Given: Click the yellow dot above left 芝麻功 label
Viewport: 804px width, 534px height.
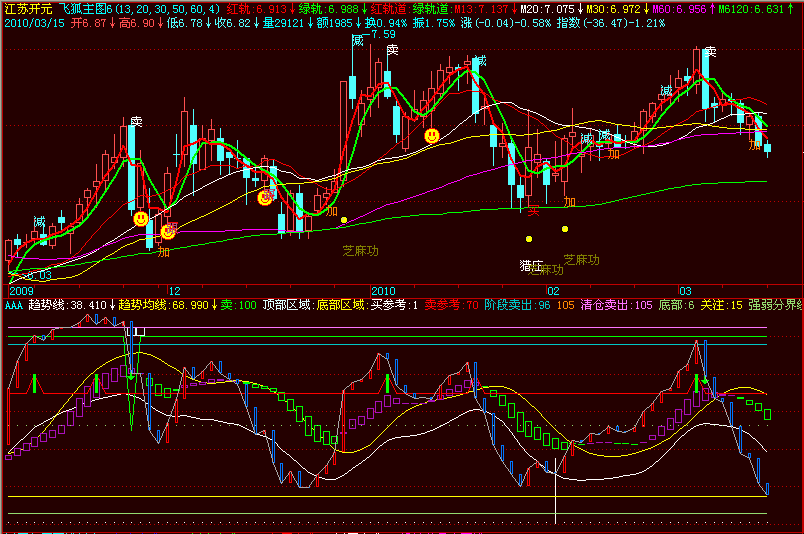Looking at the screenshot, I should coord(344,220).
